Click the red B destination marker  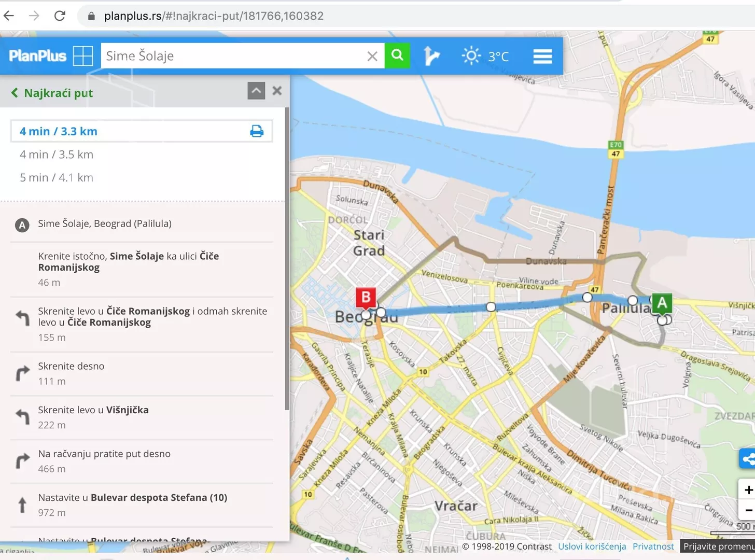pos(366,298)
